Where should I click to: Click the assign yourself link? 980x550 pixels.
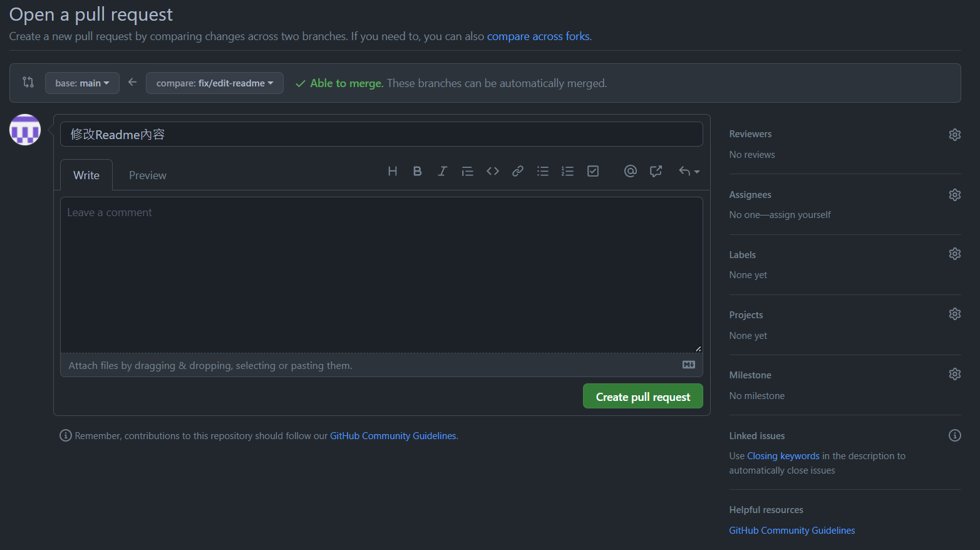(800, 215)
